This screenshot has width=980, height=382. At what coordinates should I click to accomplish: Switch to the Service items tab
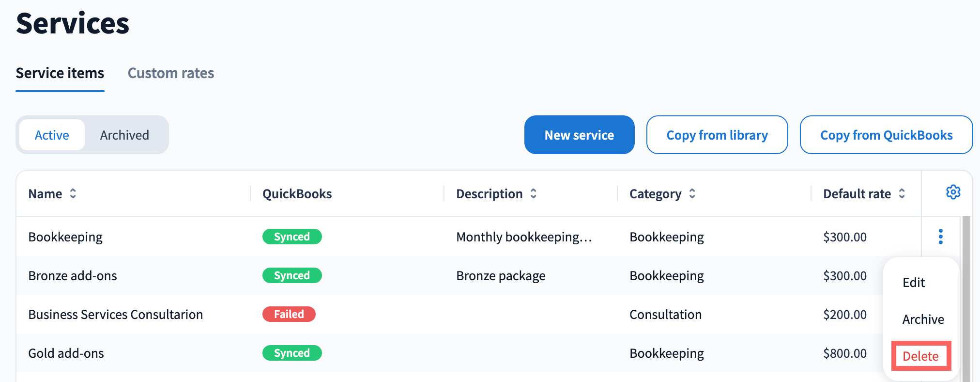point(60,73)
